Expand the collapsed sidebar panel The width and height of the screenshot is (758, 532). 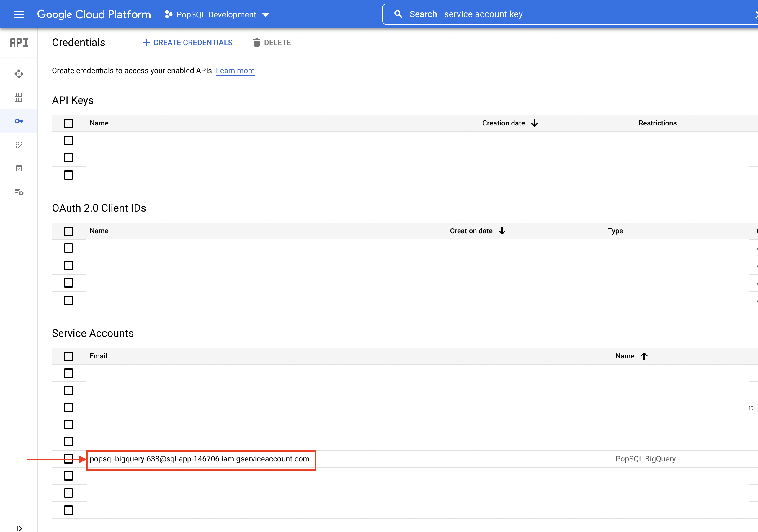(19, 528)
